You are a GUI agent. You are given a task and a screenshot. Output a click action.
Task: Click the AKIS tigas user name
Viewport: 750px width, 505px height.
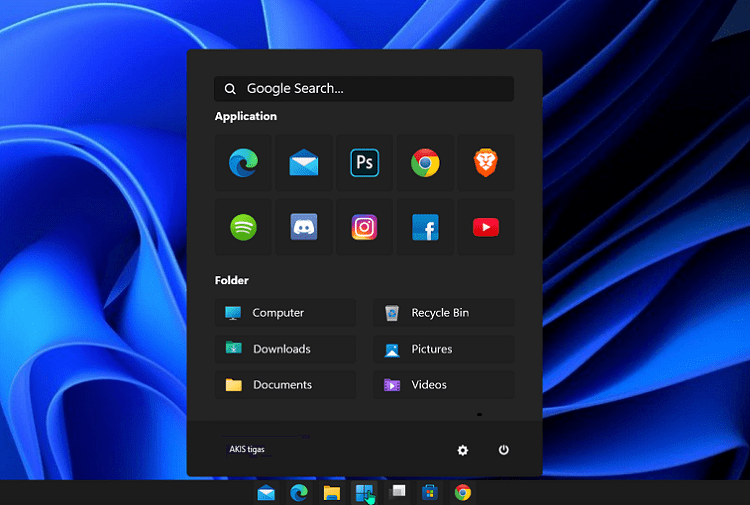(x=247, y=449)
